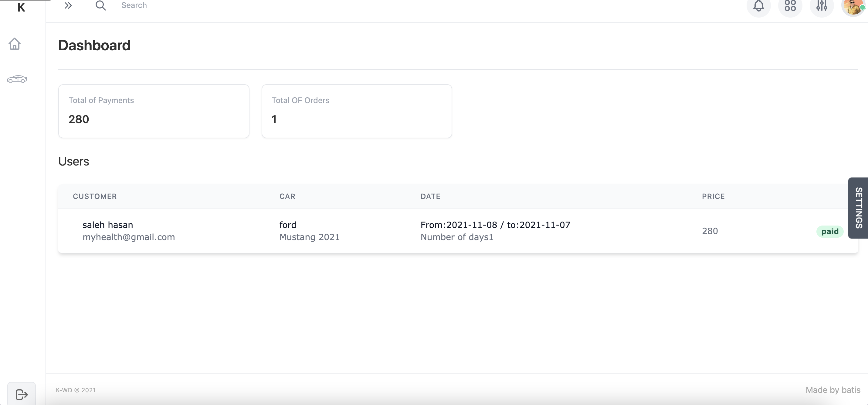Click the logout icon at the sidebar bottom
The height and width of the screenshot is (405, 868).
(x=22, y=395)
